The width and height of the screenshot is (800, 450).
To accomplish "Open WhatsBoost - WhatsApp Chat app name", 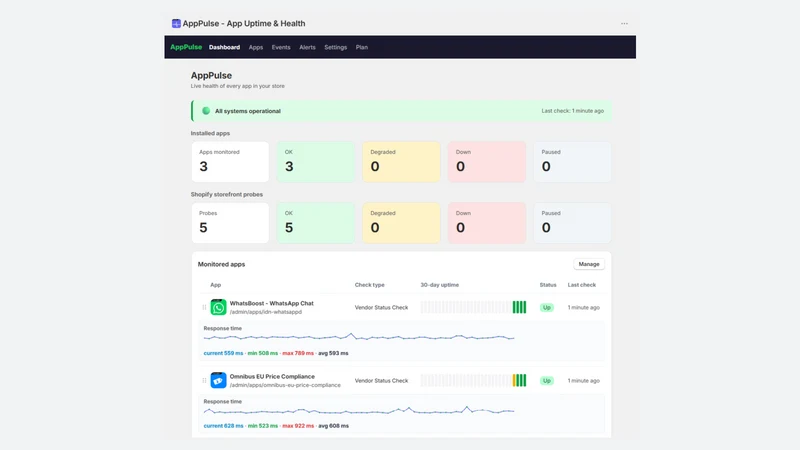I will tap(271, 303).
